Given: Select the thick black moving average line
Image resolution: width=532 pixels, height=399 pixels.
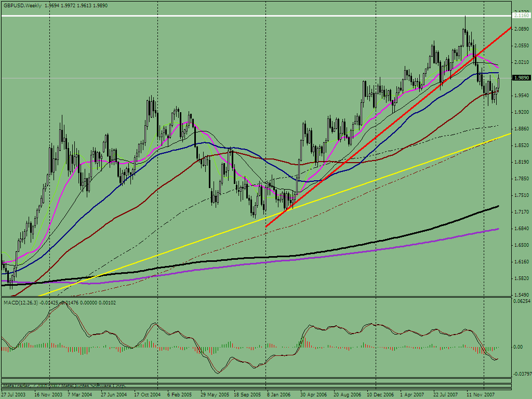Looking at the screenshot, I should click(x=250, y=259).
